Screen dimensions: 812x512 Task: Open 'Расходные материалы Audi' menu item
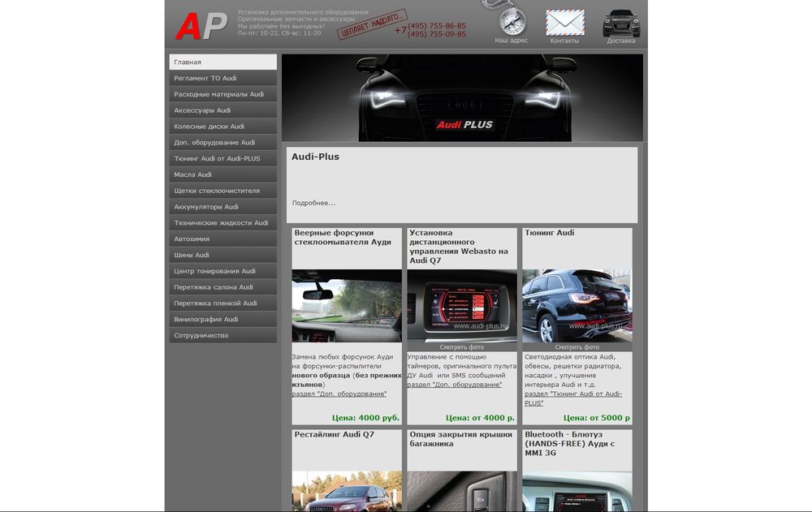coord(223,94)
